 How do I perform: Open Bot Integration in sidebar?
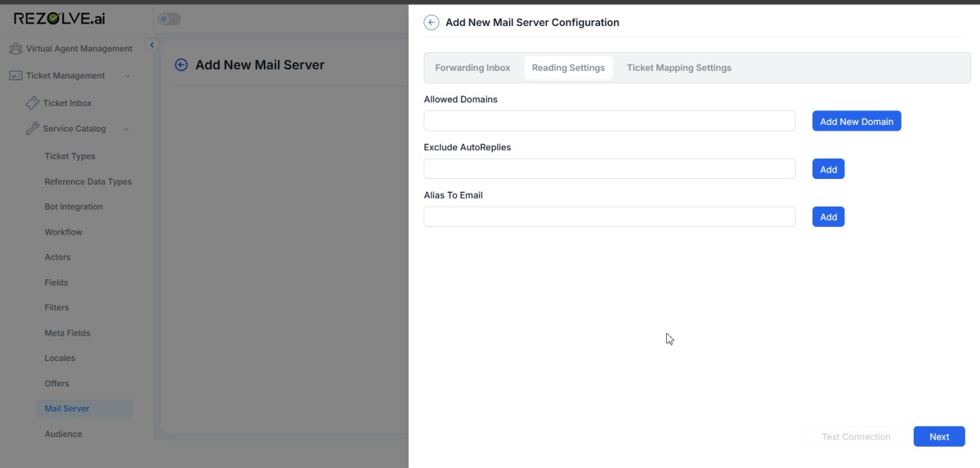[74, 207]
